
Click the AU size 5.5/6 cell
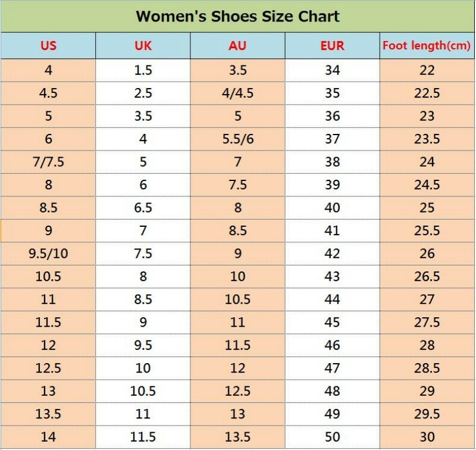tap(237, 139)
